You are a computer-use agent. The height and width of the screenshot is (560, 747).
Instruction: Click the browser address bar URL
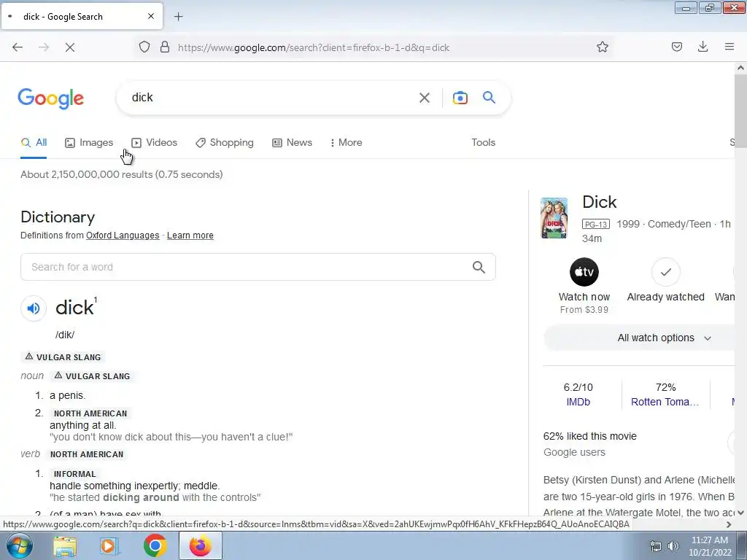[314, 47]
